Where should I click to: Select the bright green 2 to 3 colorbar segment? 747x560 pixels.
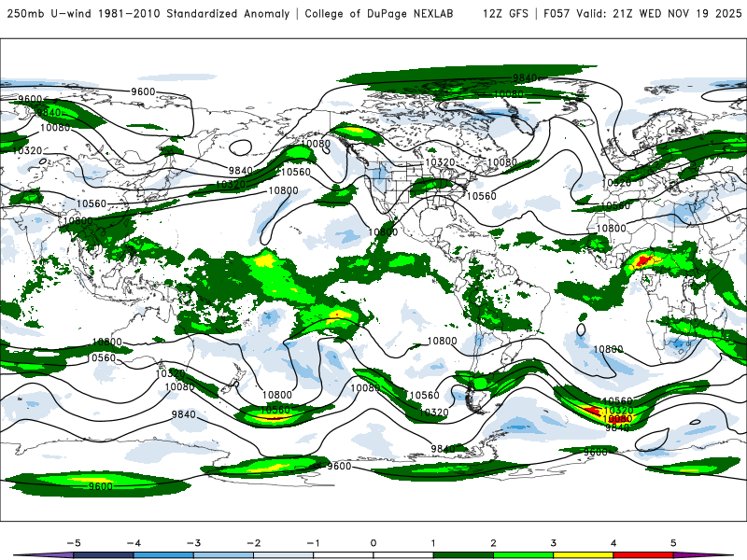pos(523,555)
